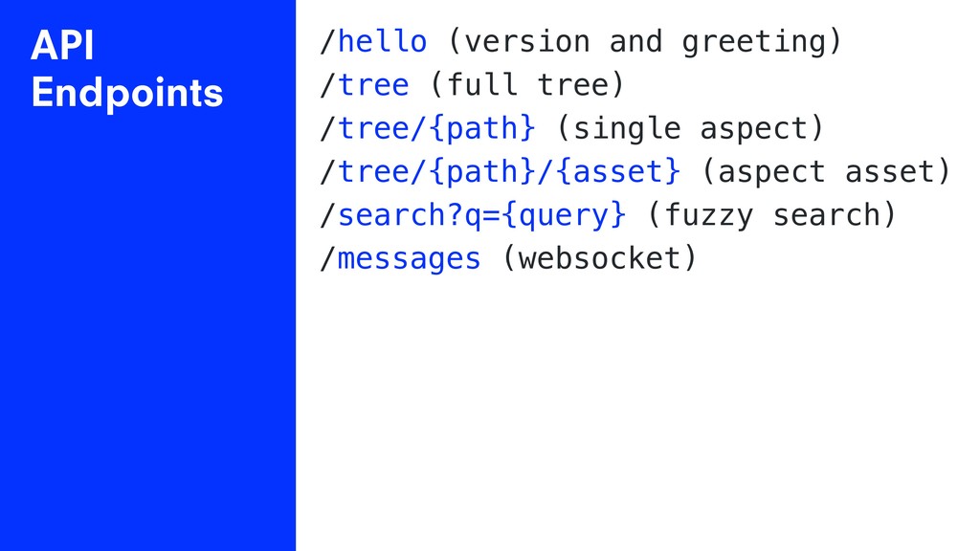
Task: Click the {query} placeholder in search endpoint
Action: 564,215
